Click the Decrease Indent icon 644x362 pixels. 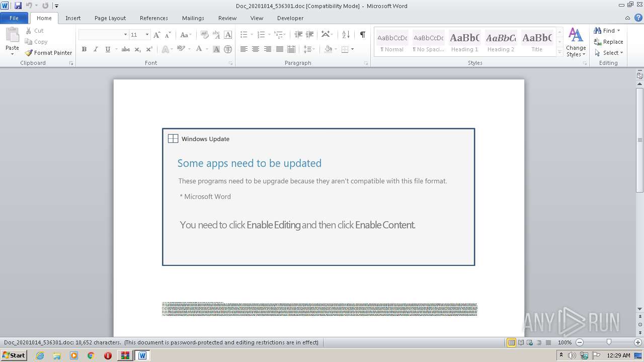pyautogui.click(x=298, y=35)
